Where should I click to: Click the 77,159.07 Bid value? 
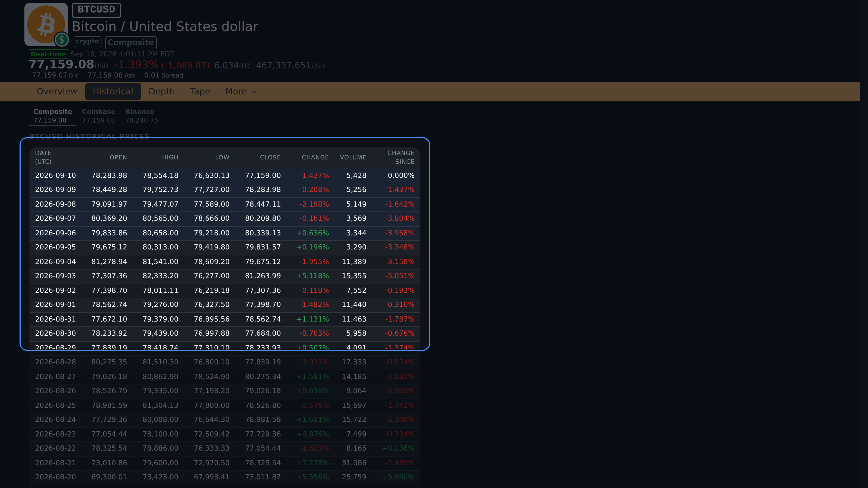point(55,75)
